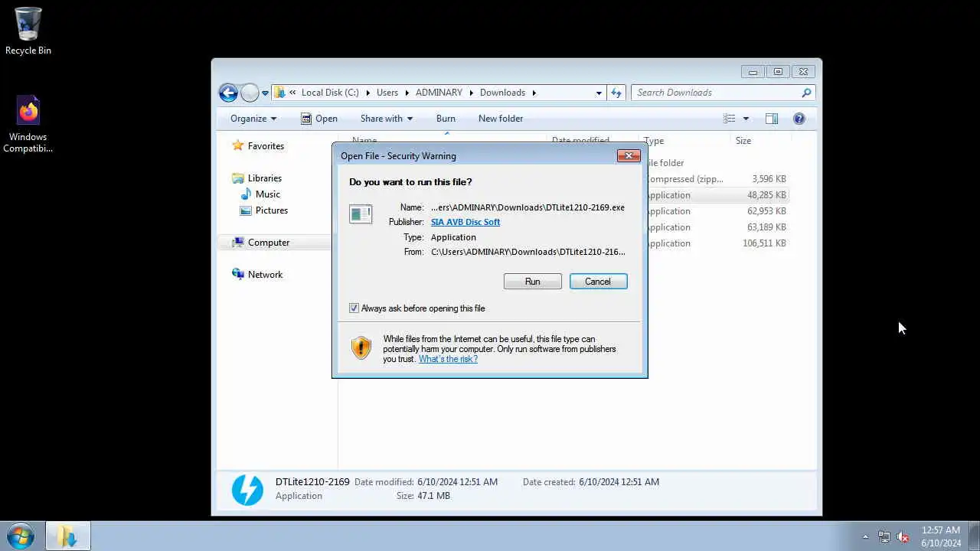Expand the Downloads breadcrumb arrow
980x551 pixels.
(534, 93)
